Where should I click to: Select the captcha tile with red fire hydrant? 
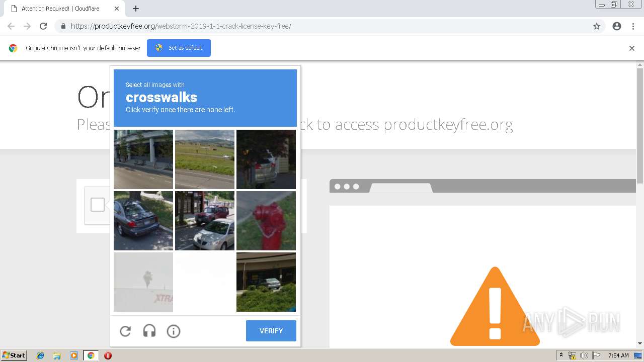point(266,221)
